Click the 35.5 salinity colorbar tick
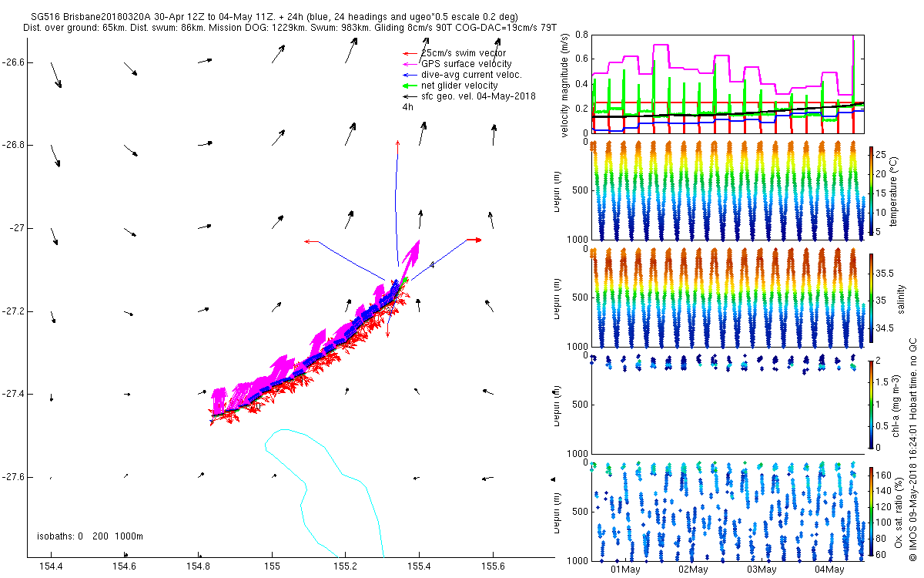 click(886, 274)
